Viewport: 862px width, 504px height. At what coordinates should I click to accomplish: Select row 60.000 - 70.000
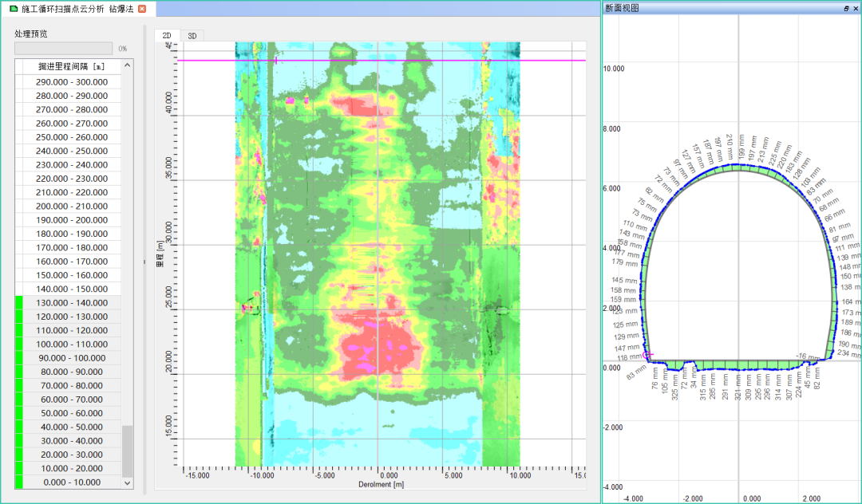(x=72, y=400)
